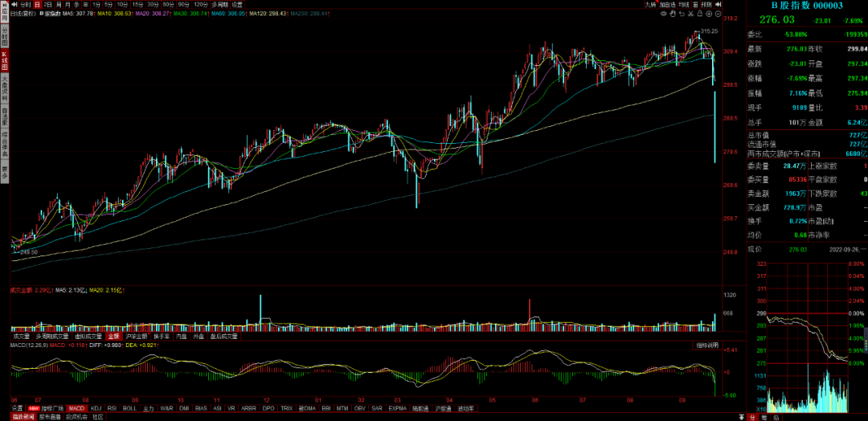The width and height of the screenshot is (868, 421).
Task: Select the KDJ indicator tab
Action: pyautogui.click(x=96, y=408)
